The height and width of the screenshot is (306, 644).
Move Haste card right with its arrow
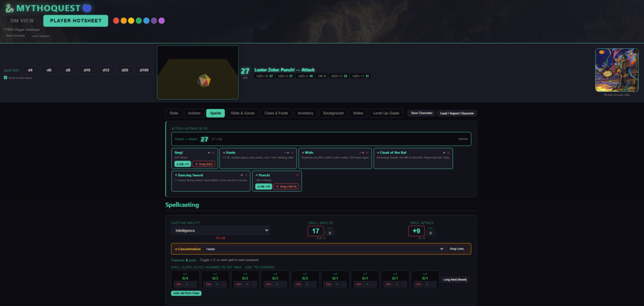click(288, 153)
